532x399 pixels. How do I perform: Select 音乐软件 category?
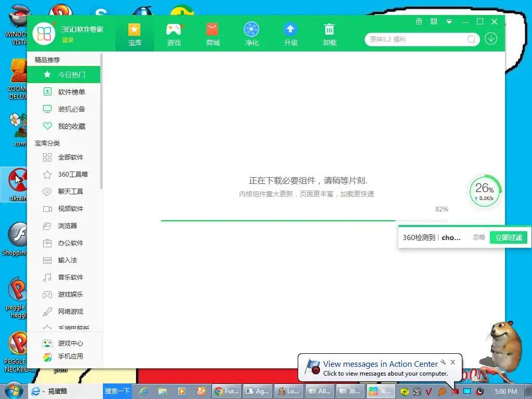click(64, 277)
